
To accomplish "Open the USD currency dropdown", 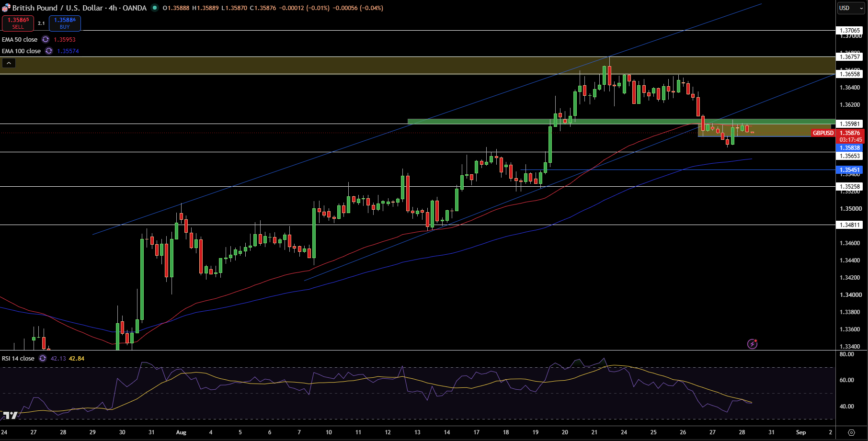I will [851, 8].
